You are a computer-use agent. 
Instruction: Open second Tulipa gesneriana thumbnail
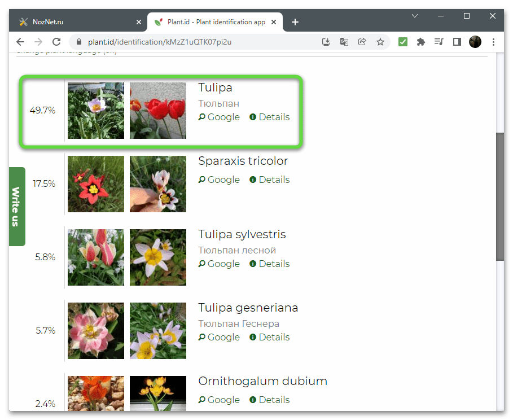click(x=158, y=331)
